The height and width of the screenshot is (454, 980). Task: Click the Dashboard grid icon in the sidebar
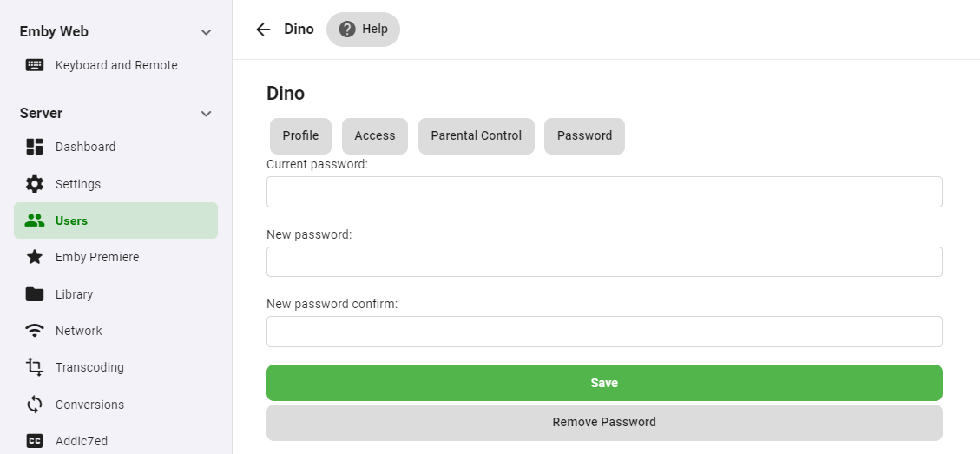coord(35,147)
